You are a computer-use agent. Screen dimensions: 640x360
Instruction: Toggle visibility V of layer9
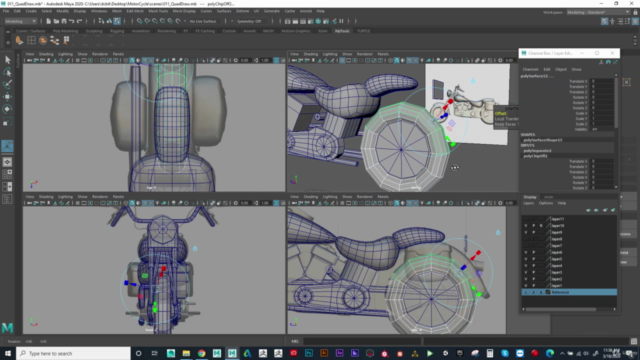(526, 232)
